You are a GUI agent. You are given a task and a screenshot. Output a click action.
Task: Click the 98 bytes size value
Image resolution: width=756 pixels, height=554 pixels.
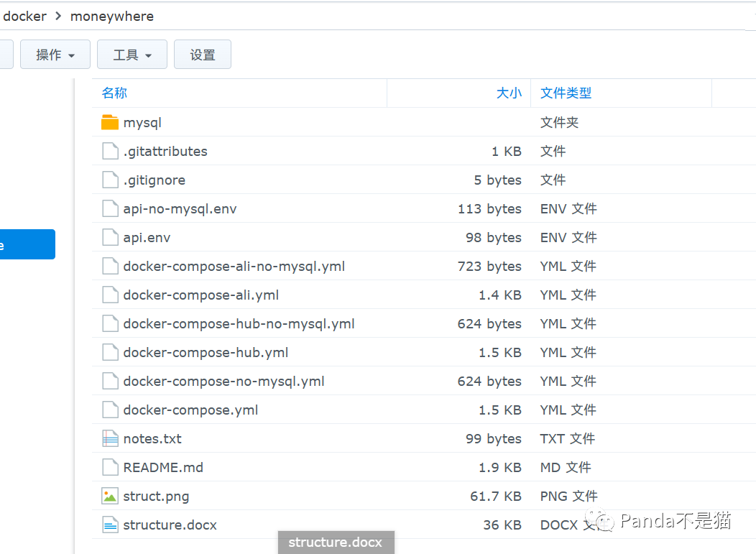[x=494, y=238]
